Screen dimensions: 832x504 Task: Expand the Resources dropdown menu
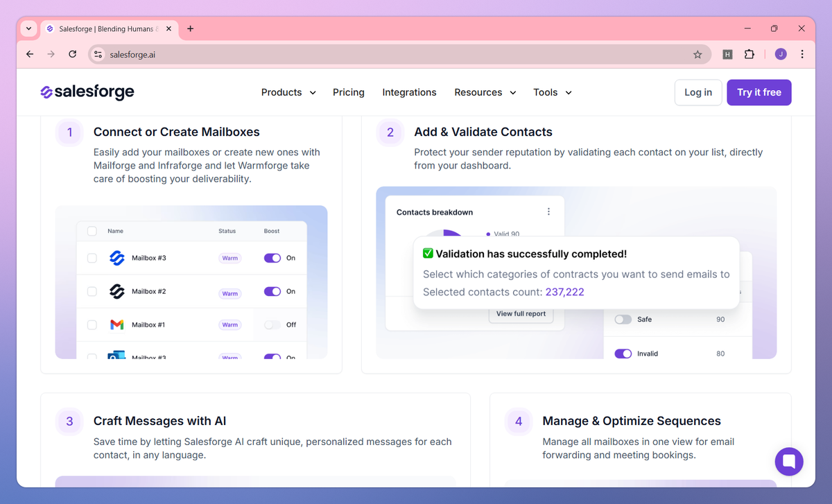(485, 92)
